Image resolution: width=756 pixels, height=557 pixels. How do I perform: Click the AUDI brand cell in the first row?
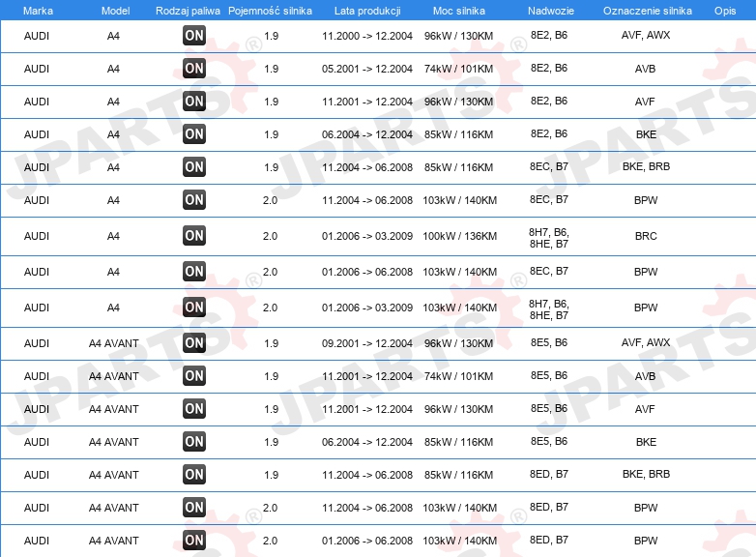tap(37, 36)
